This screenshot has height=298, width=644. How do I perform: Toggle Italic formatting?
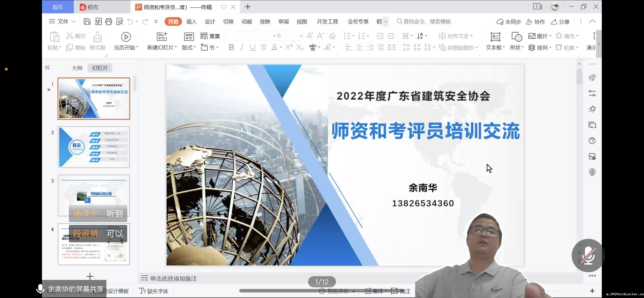[x=242, y=47]
